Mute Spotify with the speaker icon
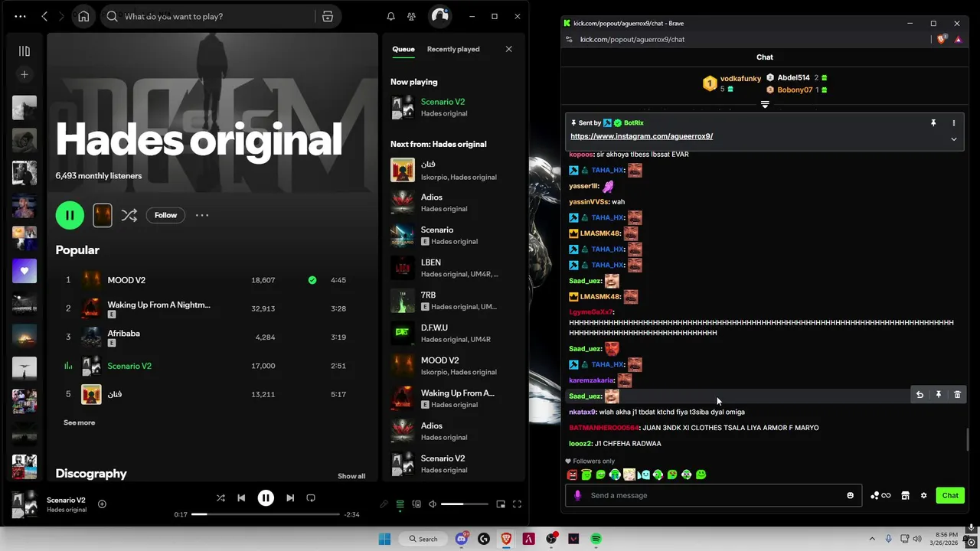 433,504
